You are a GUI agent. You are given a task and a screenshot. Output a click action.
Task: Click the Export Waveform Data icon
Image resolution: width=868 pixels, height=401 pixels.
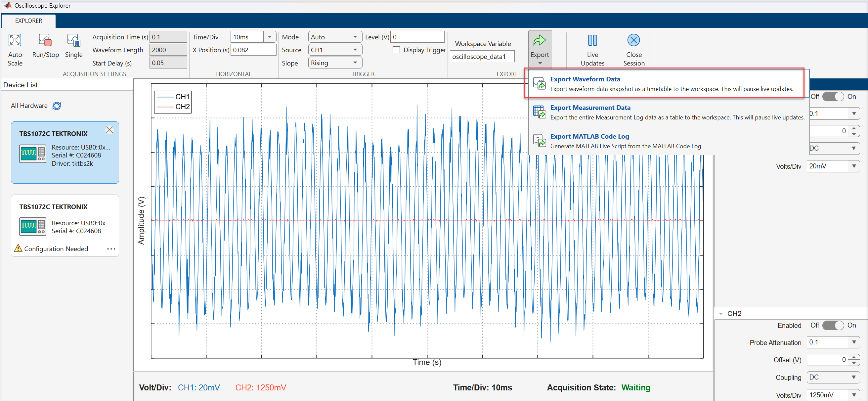[x=539, y=83]
